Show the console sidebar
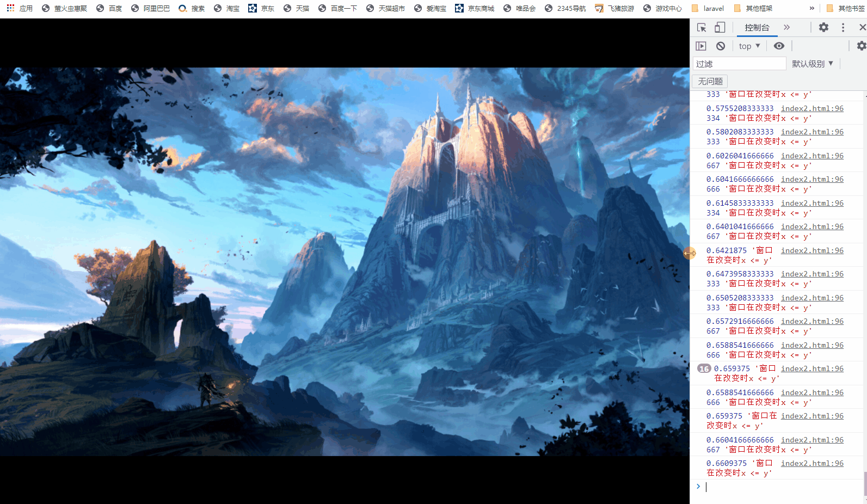Viewport: 867px width, 504px height. 701,46
